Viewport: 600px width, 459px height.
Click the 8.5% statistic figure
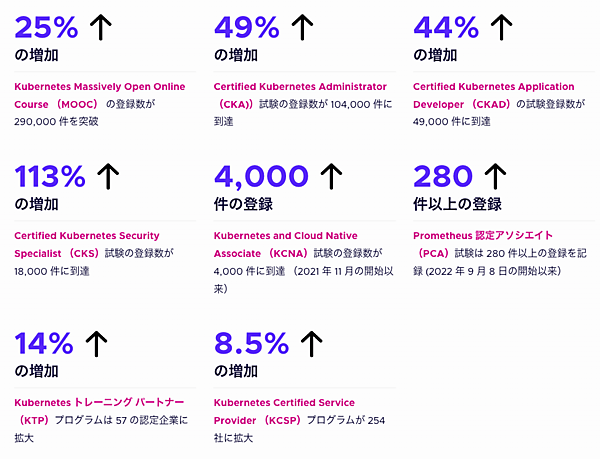[252, 345]
